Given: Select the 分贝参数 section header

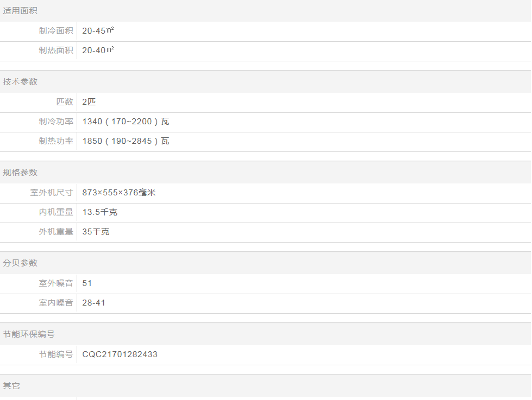Looking at the screenshot, I should (x=20, y=263).
